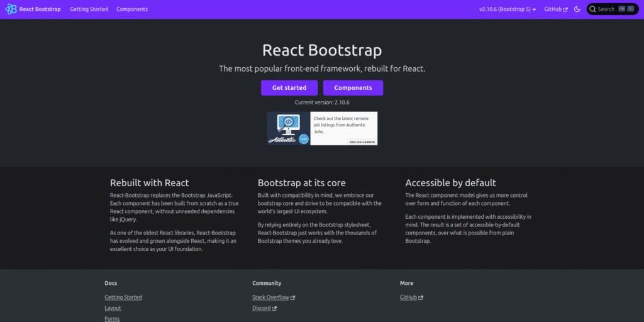Click the Current version: 2.10.6 text

pyautogui.click(x=322, y=103)
